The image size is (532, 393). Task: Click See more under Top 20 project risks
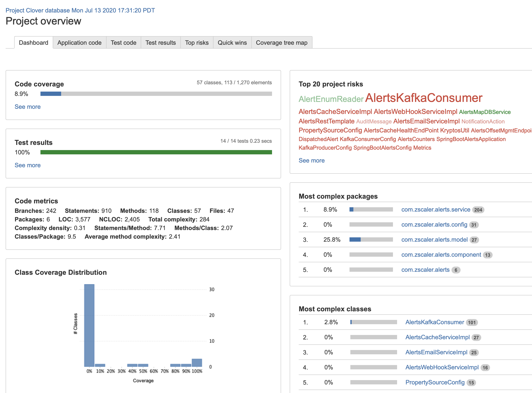[311, 161]
